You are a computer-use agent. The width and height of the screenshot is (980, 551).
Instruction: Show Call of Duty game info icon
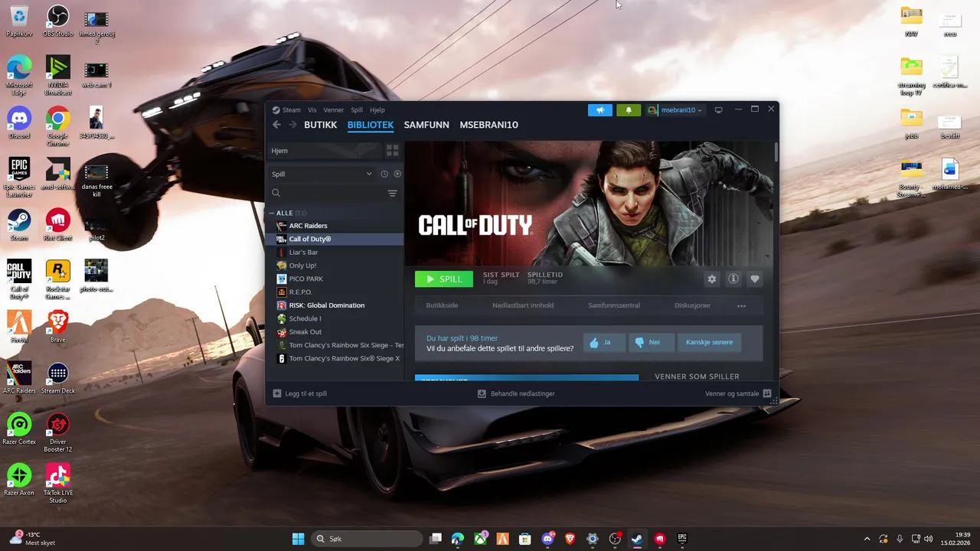pos(733,279)
